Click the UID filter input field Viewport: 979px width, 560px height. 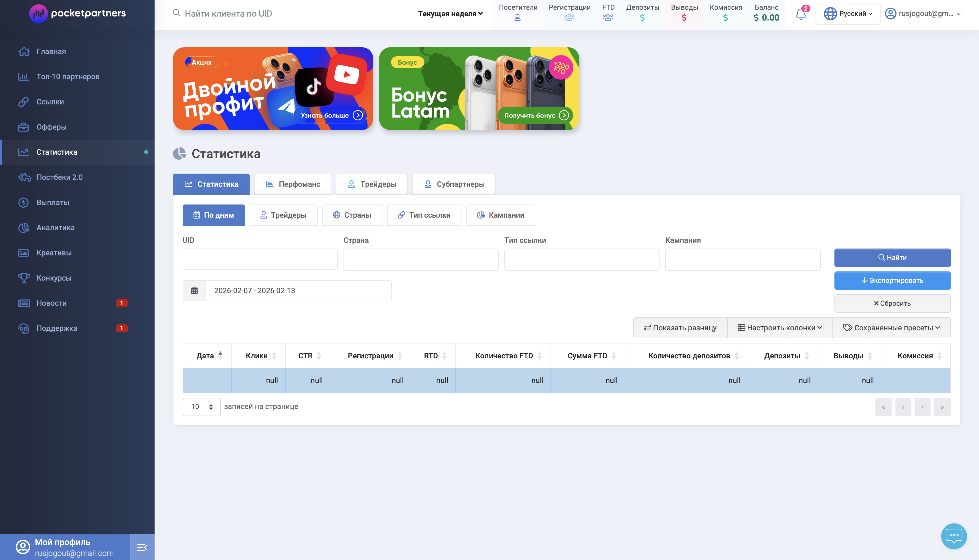coord(260,259)
